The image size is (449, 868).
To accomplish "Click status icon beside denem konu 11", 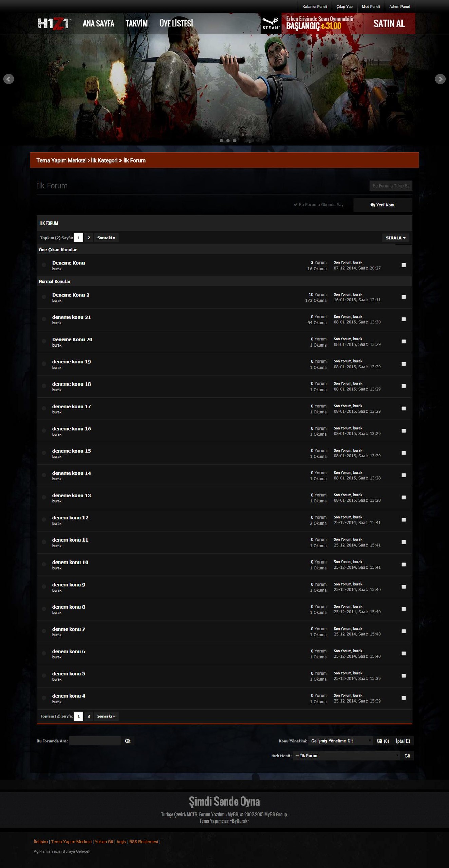I will pyautogui.click(x=44, y=542).
